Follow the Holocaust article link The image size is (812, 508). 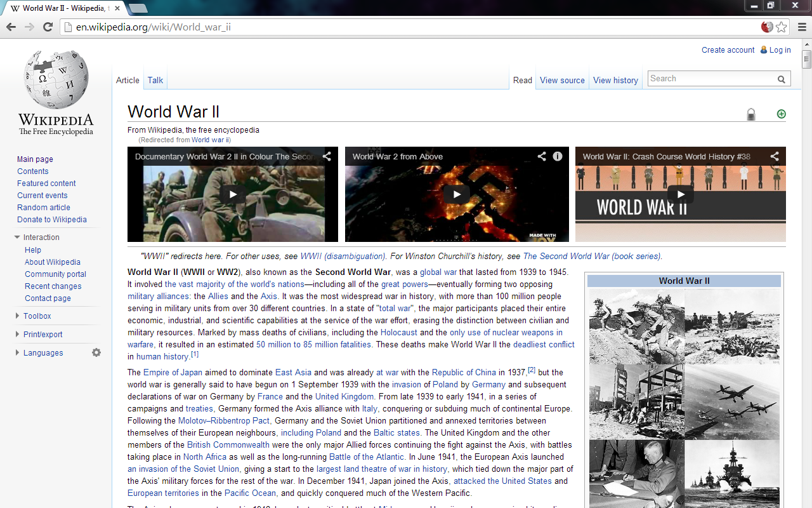coord(399,332)
